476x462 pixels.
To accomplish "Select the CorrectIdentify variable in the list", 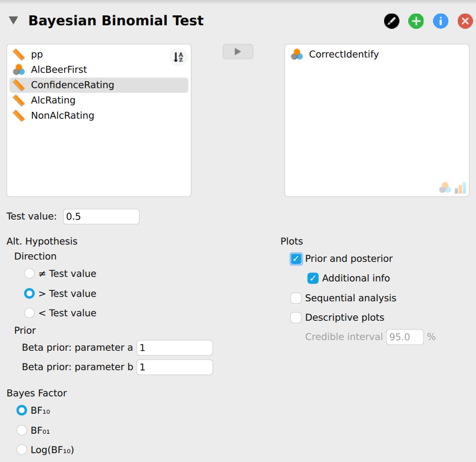I will point(343,54).
